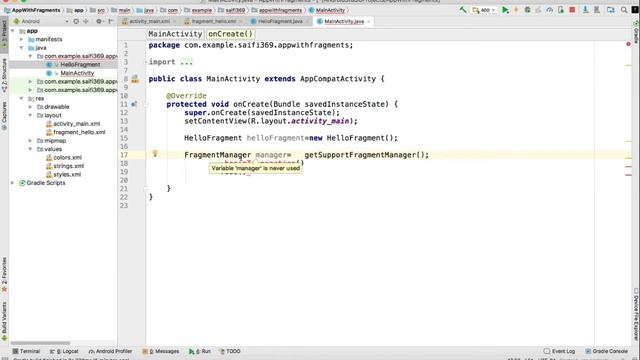Image resolution: width=640 pixels, height=360 pixels.
Task: Collapse the java folder
Action: (x=21, y=48)
